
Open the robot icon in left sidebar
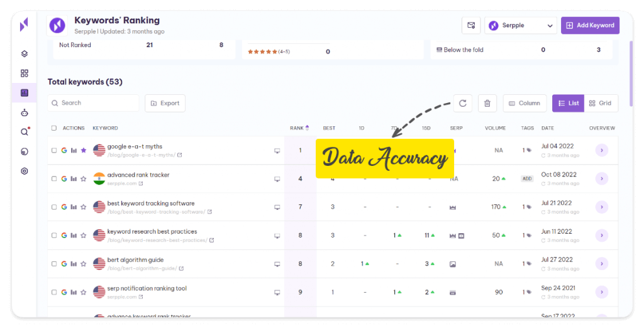click(x=25, y=112)
